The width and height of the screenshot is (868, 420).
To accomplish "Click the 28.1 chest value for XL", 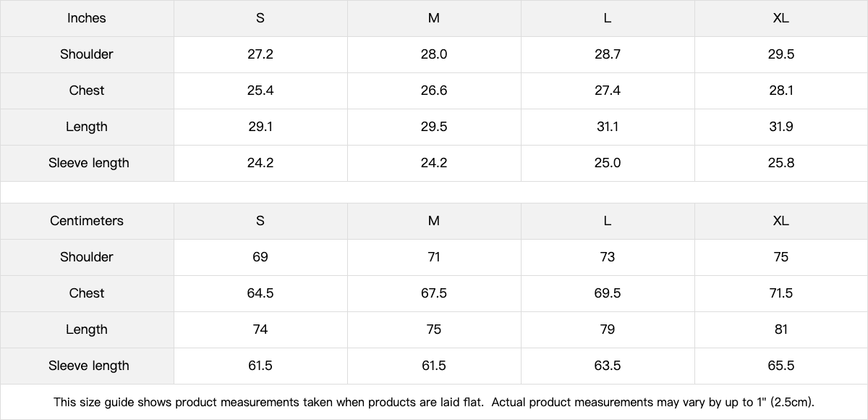I will (x=781, y=91).
